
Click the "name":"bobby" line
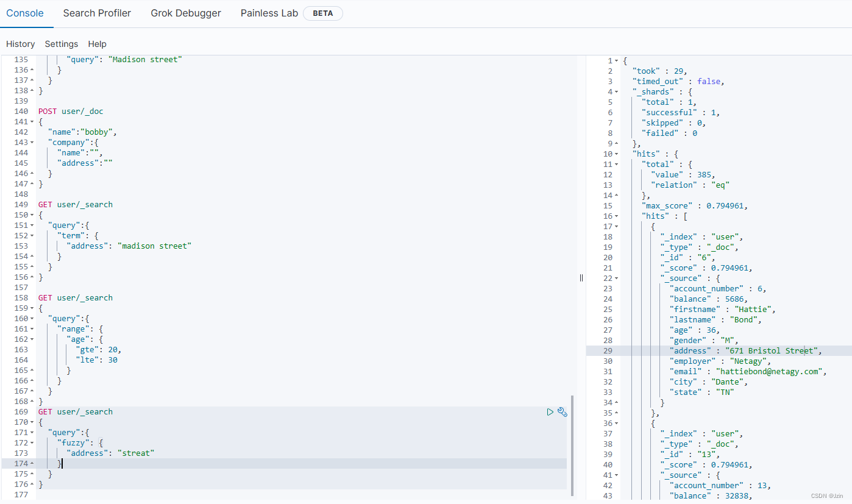[x=82, y=132]
